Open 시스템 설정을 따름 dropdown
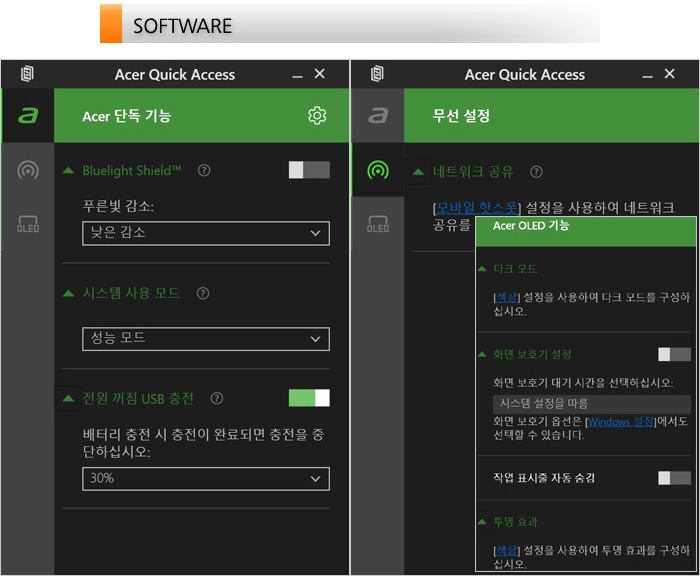The width and height of the screenshot is (700, 581). [592, 404]
